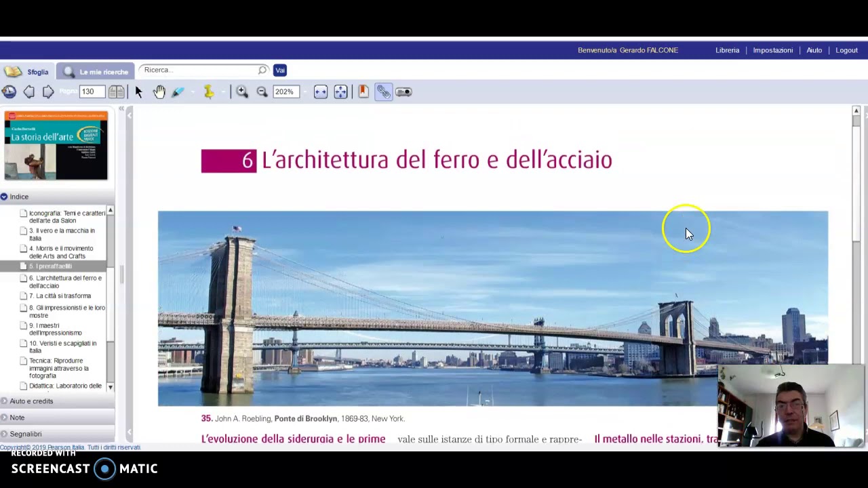
Task: Open the Libreria link
Action: 727,50
